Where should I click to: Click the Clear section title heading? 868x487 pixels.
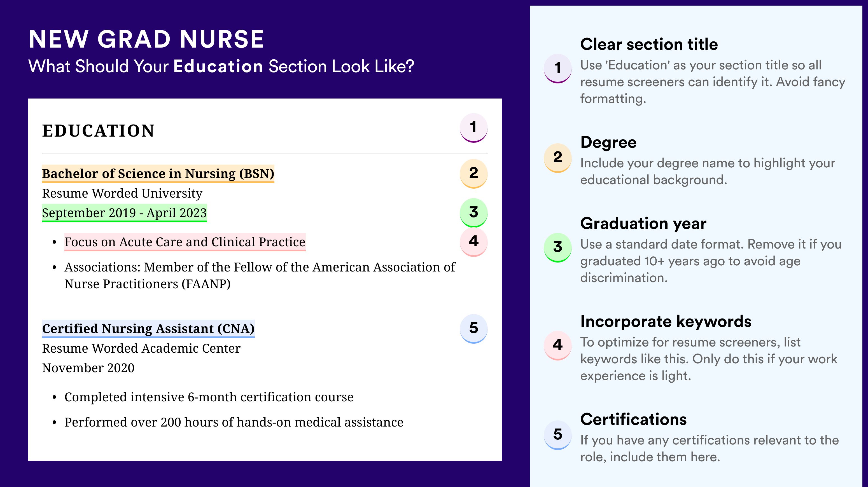point(649,45)
